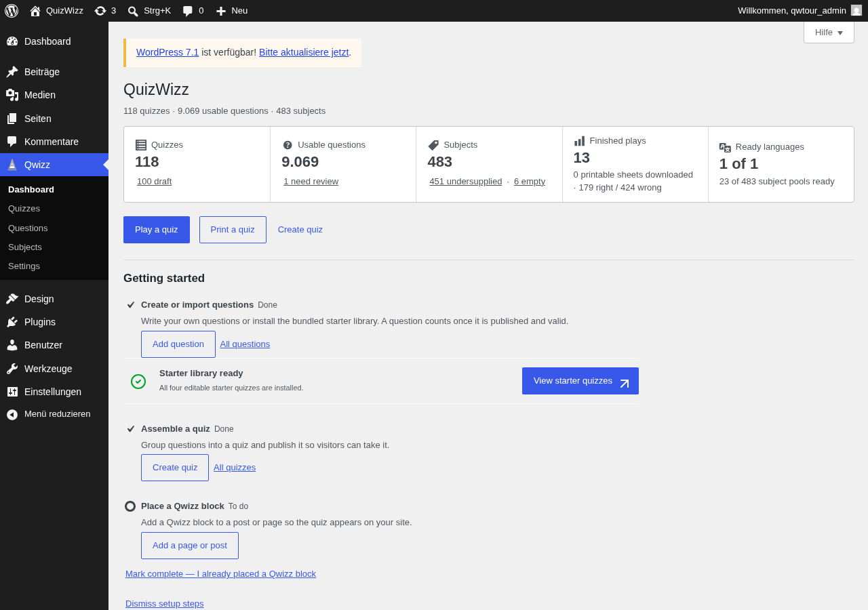Open the 451 undersupplied link
Viewport: 868px width, 610px height.
(x=466, y=182)
